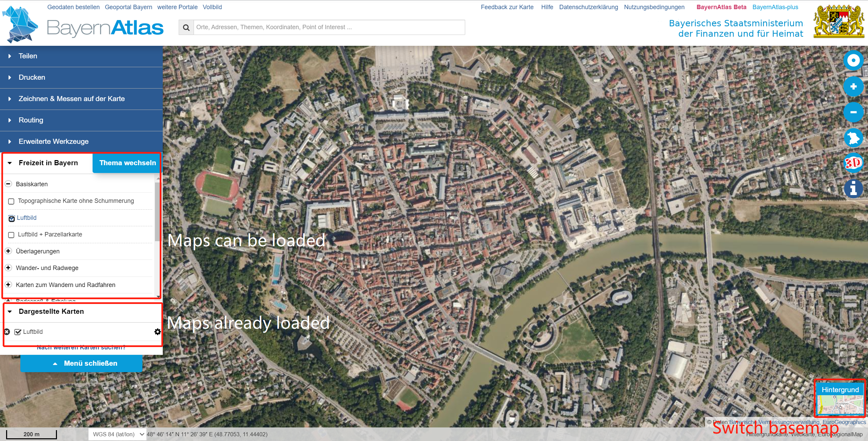Screen dimensions: 868x441
Task: Enable Topographische Karte ohne Schummerung checkbox
Action: pyautogui.click(x=11, y=202)
